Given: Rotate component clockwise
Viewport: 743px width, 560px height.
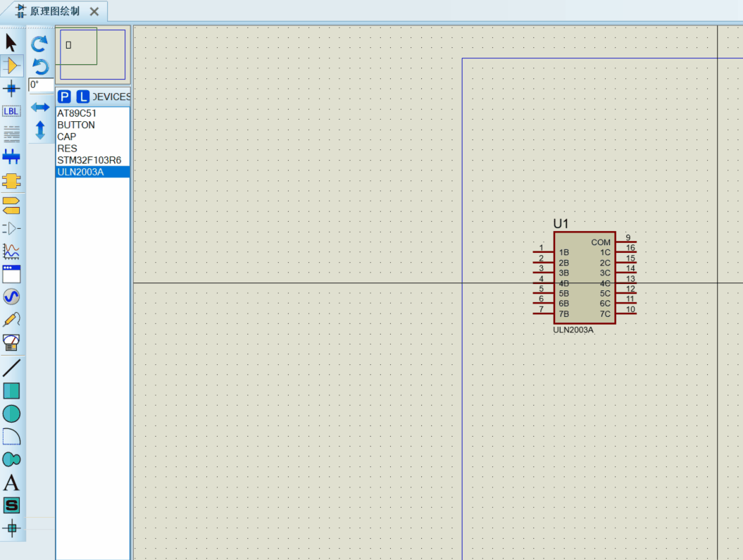Looking at the screenshot, I should pos(40,44).
